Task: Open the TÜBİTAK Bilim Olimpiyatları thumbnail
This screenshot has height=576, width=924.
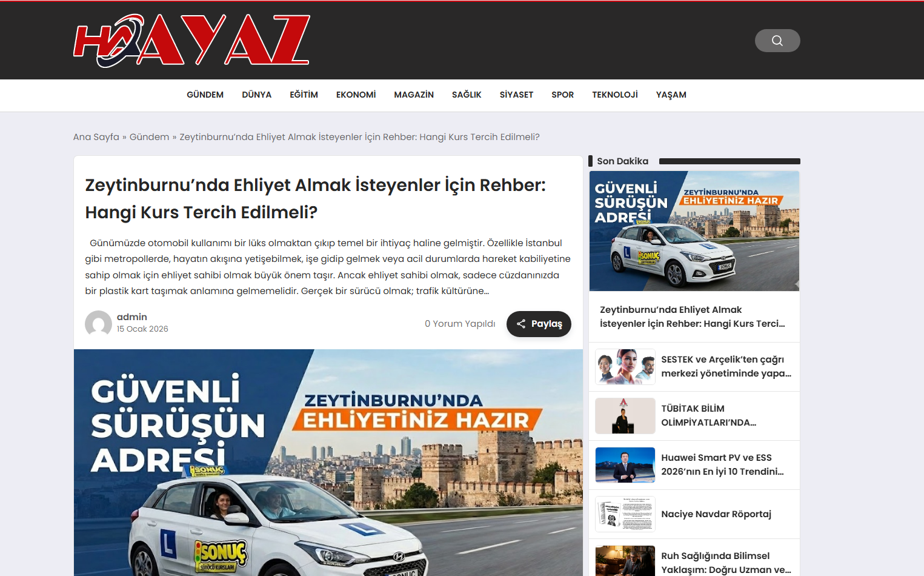Action: tap(625, 416)
